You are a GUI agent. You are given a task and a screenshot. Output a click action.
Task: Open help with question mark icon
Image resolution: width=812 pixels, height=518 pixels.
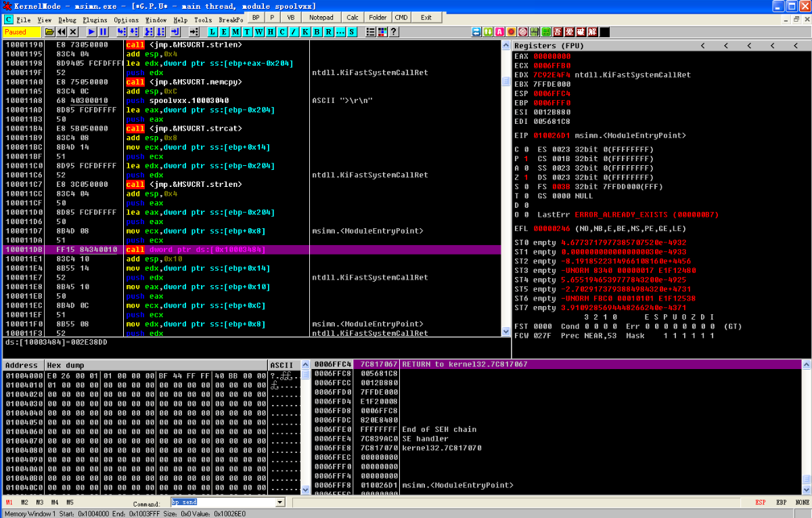coord(393,32)
